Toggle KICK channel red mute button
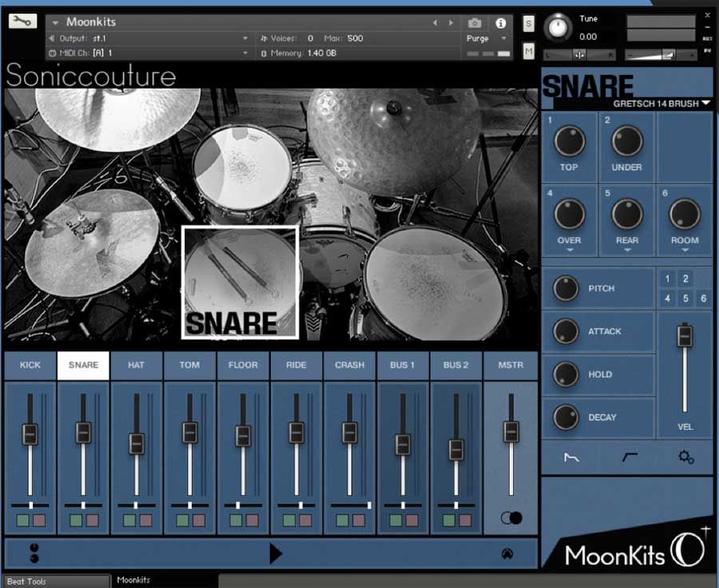Image resolution: width=719 pixels, height=588 pixels. click(x=39, y=521)
